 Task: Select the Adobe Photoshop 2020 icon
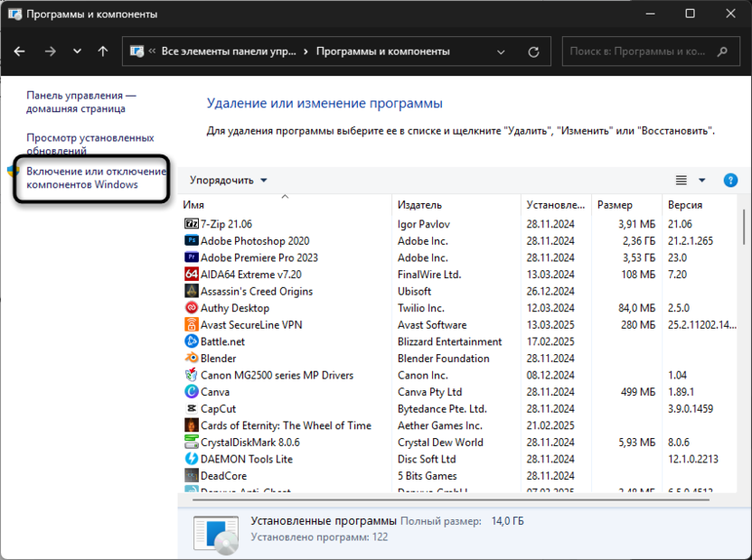pos(192,241)
